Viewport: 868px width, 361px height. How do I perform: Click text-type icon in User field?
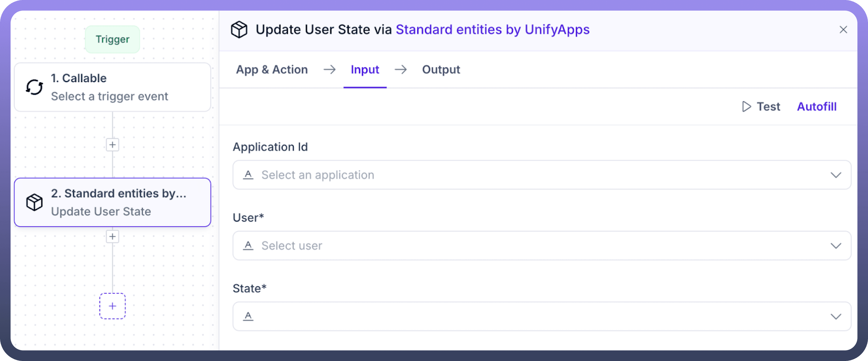pyautogui.click(x=248, y=246)
